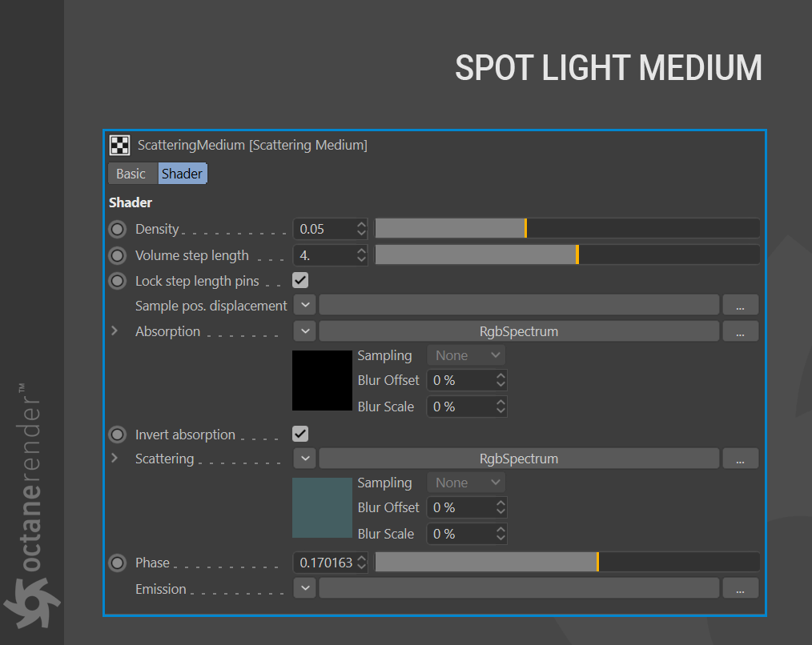This screenshot has height=645, width=812.
Task: Step the Volume step length spinner arrows
Action: pos(361,255)
